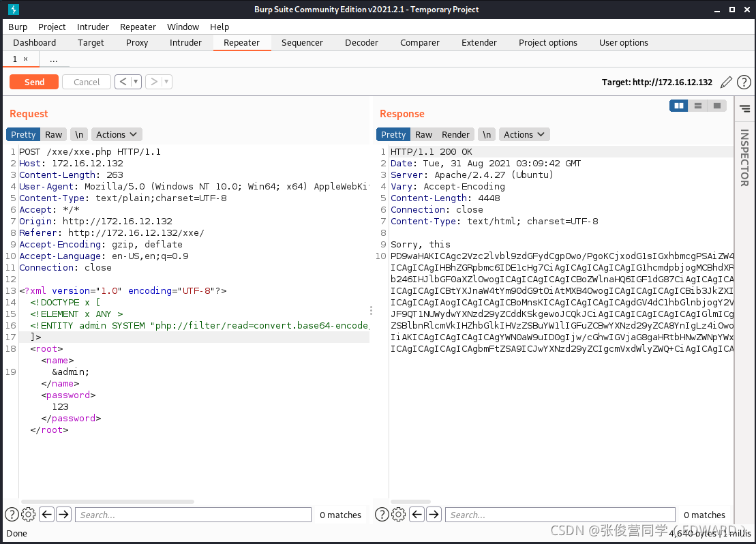Select side-by-side split layout icon
This screenshot has height=544, width=756.
point(679,106)
